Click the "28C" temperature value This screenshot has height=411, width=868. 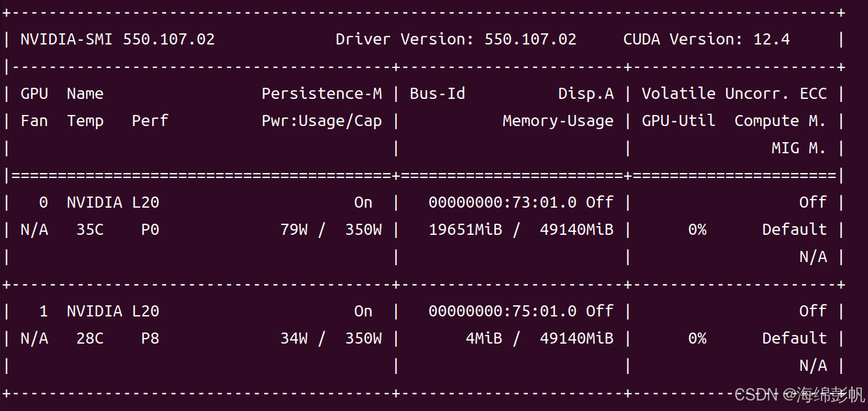click(90, 339)
